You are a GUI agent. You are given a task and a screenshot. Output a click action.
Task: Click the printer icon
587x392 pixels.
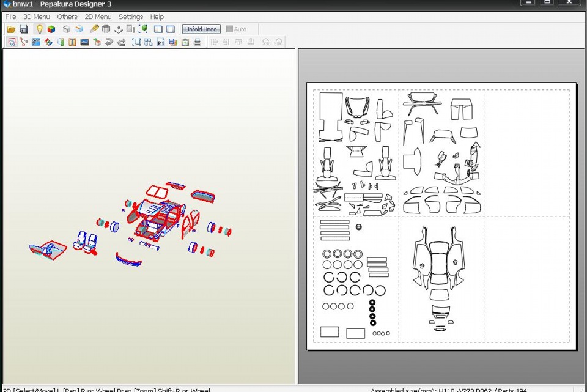tap(198, 42)
